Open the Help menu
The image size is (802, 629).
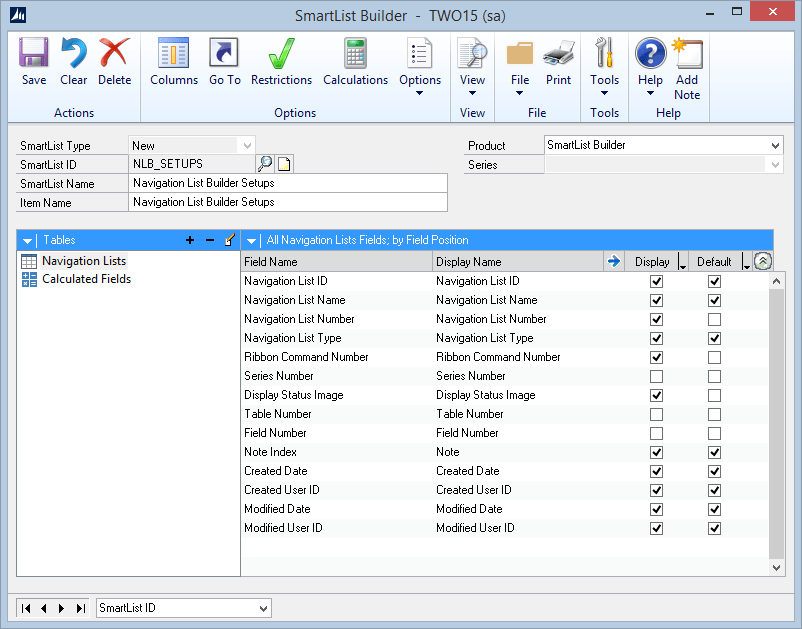click(x=650, y=62)
